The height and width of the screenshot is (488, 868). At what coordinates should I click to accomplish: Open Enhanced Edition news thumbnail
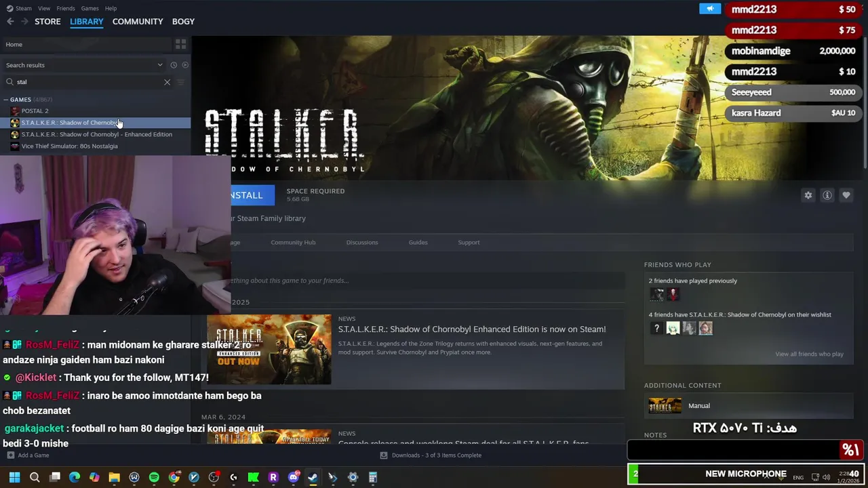pyautogui.click(x=269, y=349)
